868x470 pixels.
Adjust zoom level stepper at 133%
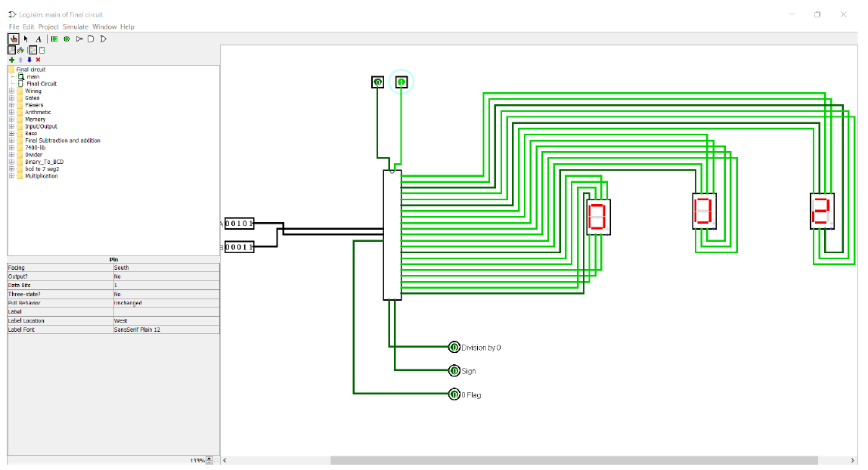tap(209, 461)
